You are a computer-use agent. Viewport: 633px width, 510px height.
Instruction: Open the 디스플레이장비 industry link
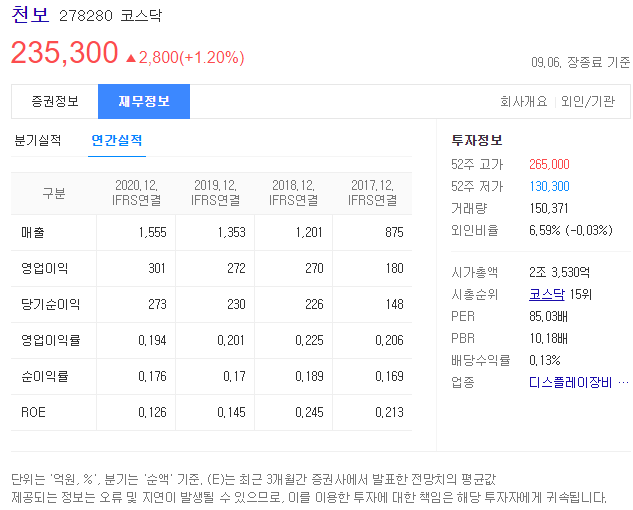coord(571,382)
